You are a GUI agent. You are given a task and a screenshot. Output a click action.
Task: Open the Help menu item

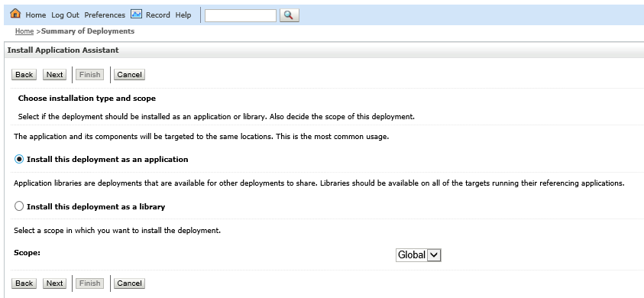pos(183,15)
